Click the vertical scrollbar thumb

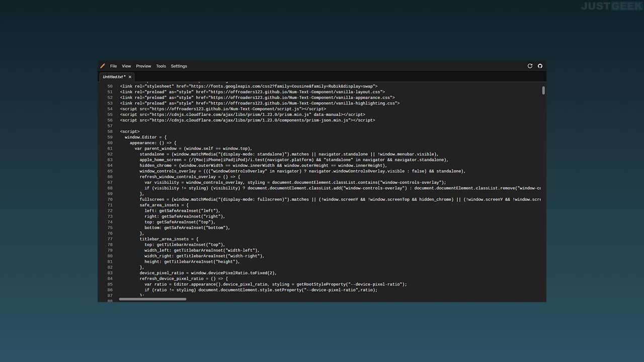click(x=543, y=90)
